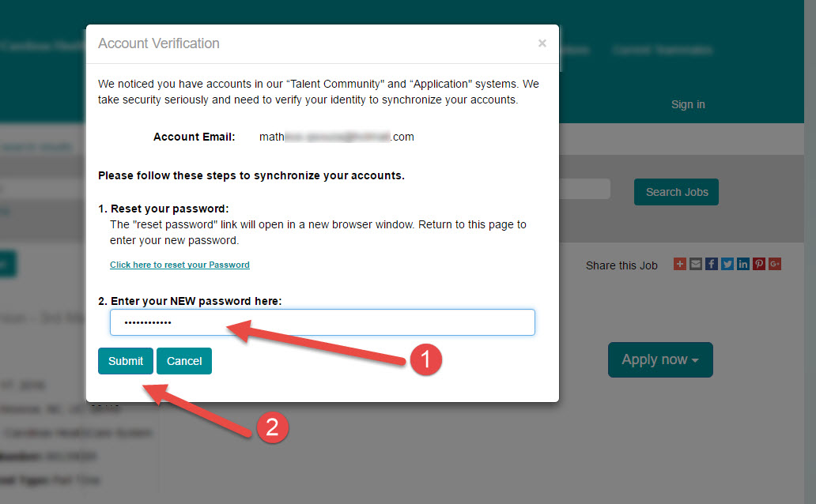Share this job on Twitter
The image size is (816, 504).
pos(727,264)
